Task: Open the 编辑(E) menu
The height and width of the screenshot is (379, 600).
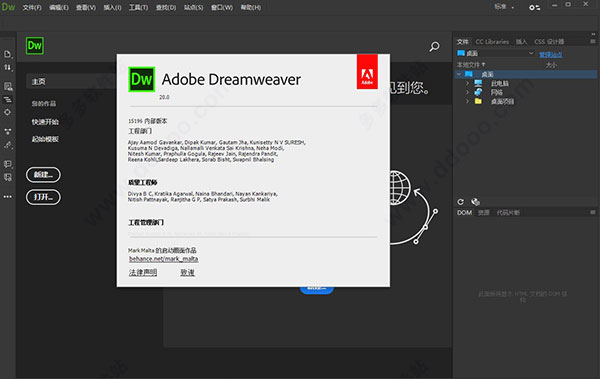Action: click(59, 8)
